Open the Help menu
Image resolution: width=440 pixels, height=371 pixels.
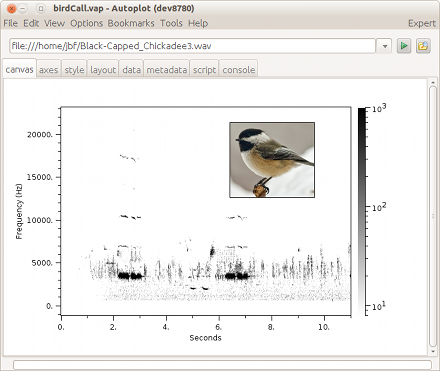tap(198, 23)
